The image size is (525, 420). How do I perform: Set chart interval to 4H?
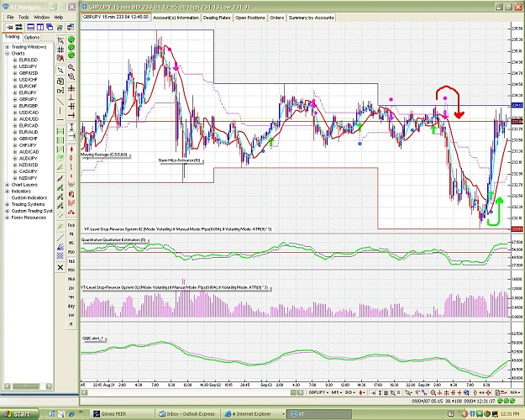coord(71,297)
